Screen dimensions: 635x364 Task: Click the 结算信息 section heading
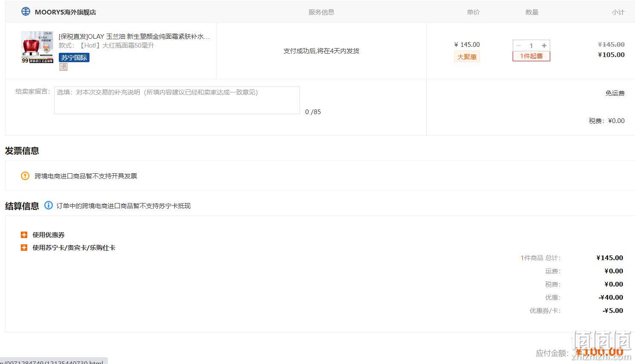coord(22,206)
